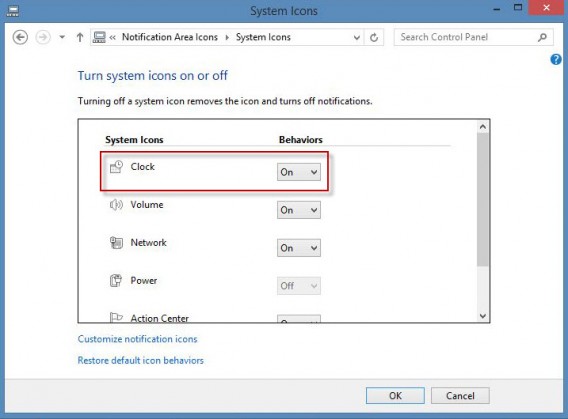Click the System Icons column header
The image size is (568, 419).
click(x=134, y=140)
